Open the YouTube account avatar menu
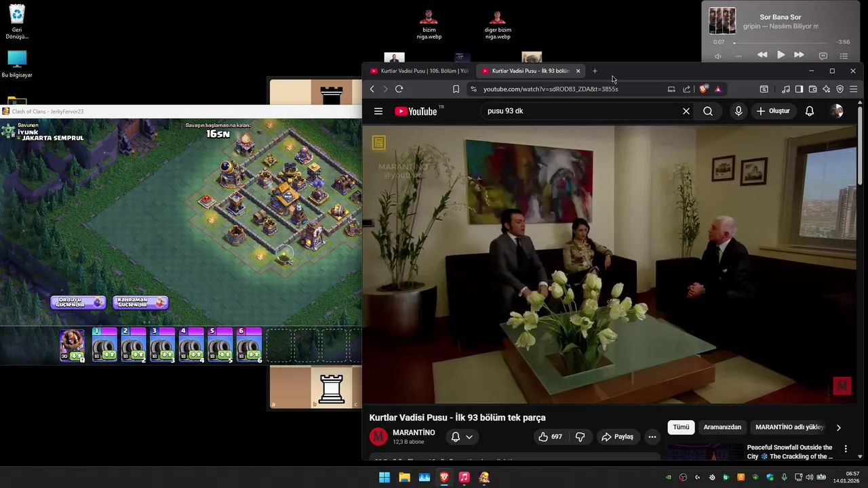This screenshot has width=868, height=488. (837, 111)
